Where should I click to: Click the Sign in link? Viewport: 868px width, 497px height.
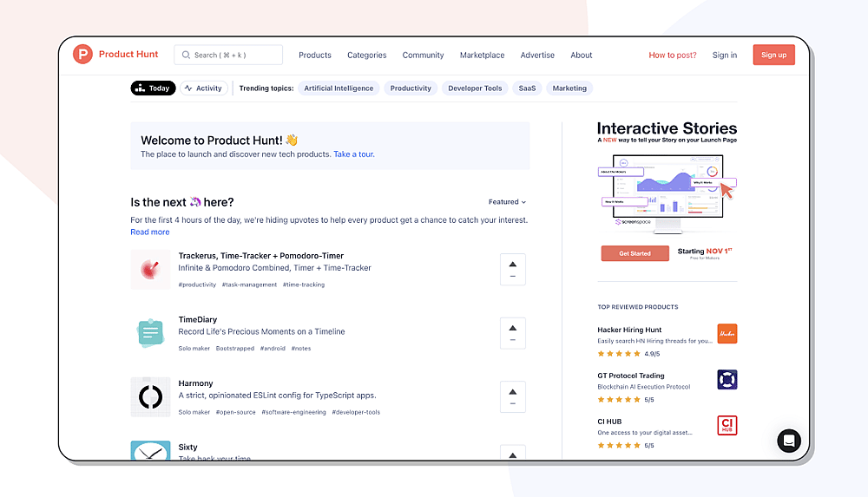click(x=724, y=55)
